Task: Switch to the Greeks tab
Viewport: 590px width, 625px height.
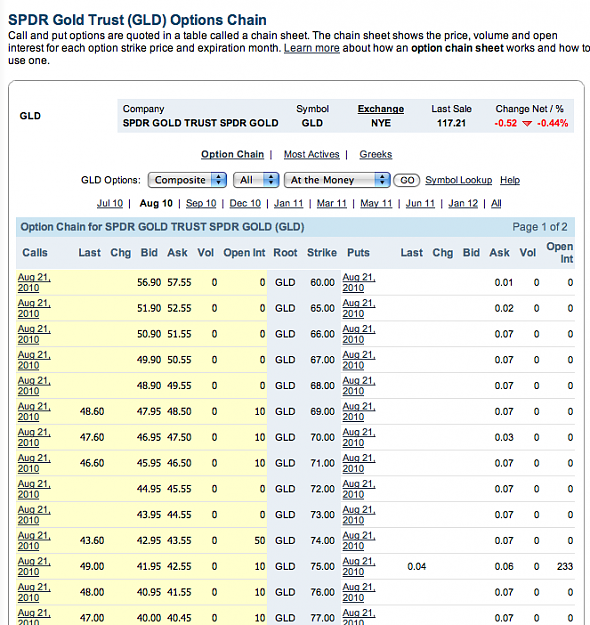Action: (376, 154)
